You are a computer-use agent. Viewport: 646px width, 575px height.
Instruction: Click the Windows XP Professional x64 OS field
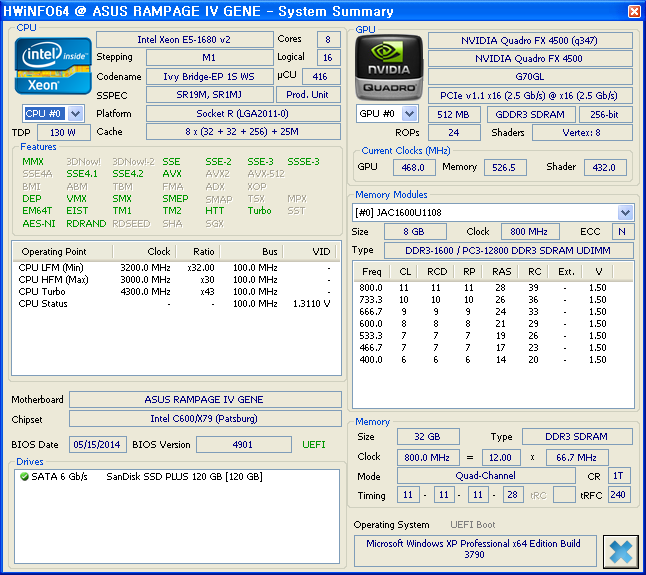click(475, 550)
